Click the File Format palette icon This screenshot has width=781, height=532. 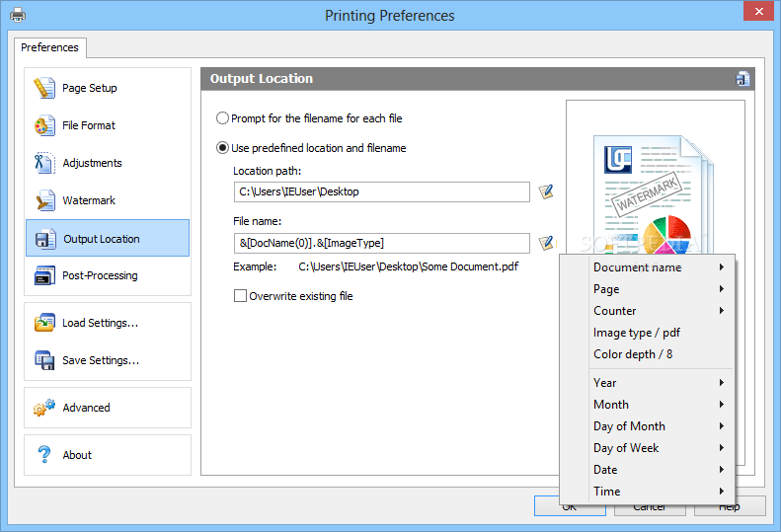pos(44,125)
